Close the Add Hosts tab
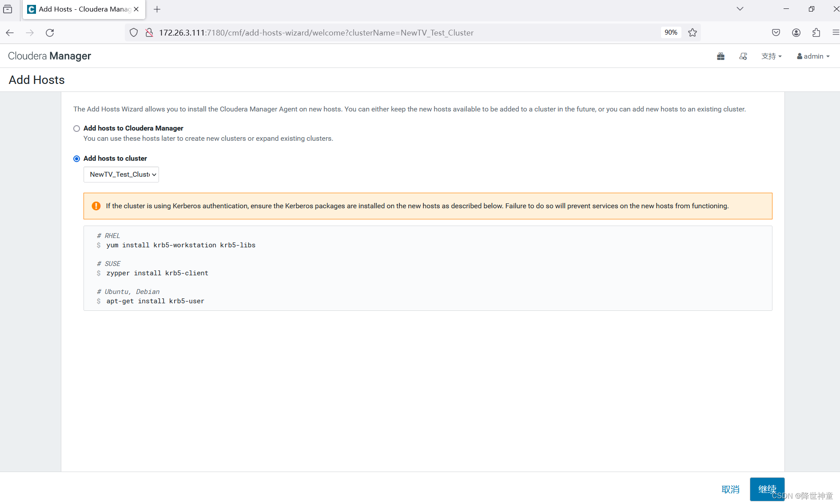Image resolution: width=840 pixels, height=504 pixels. (x=136, y=9)
